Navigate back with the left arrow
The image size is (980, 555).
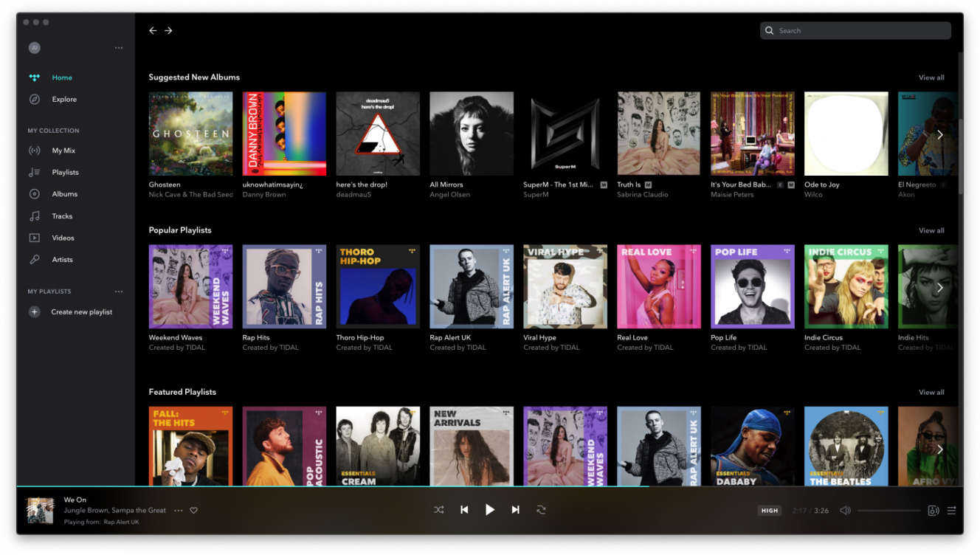coord(153,30)
